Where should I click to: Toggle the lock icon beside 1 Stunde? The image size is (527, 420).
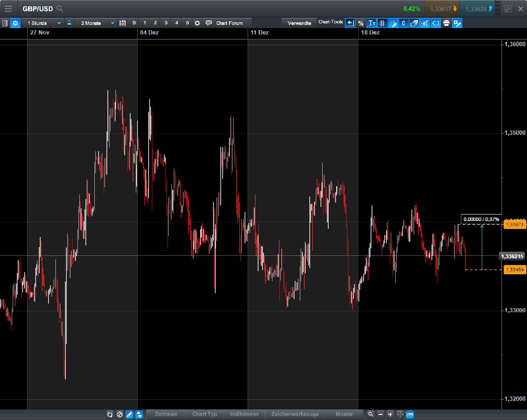(x=69, y=23)
